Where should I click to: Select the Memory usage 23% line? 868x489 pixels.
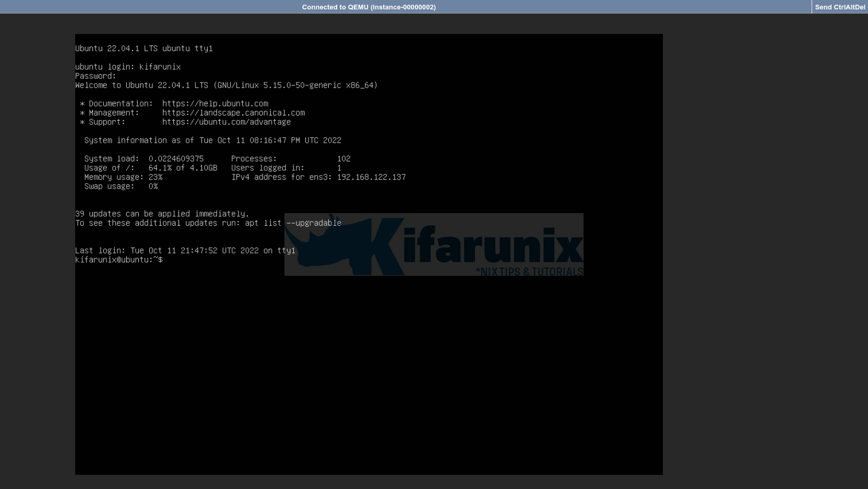[x=124, y=177]
